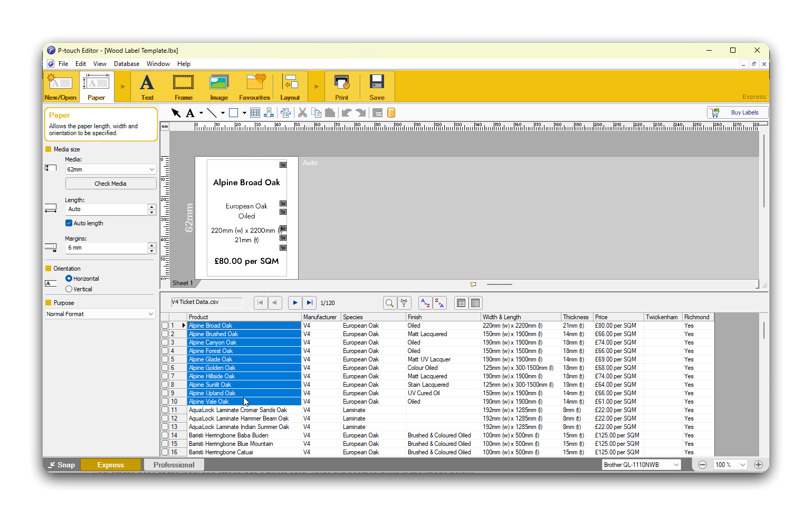
Task: Open the Brother QL-1110NWB printer dropdown
Action: 641,465
